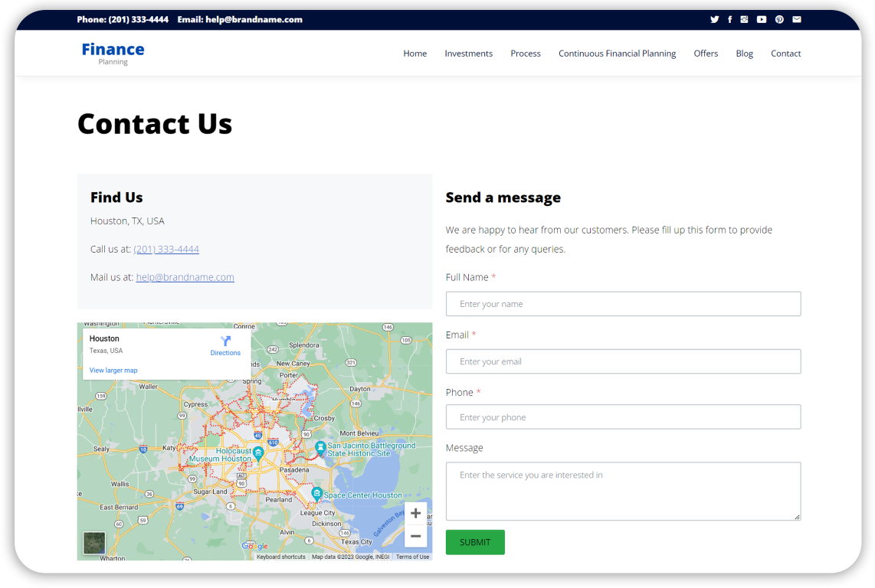Image resolution: width=875 pixels, height=588 pixels.
Task: Click the 'Houston, TX, USA' address text
Action: [127, 221]
